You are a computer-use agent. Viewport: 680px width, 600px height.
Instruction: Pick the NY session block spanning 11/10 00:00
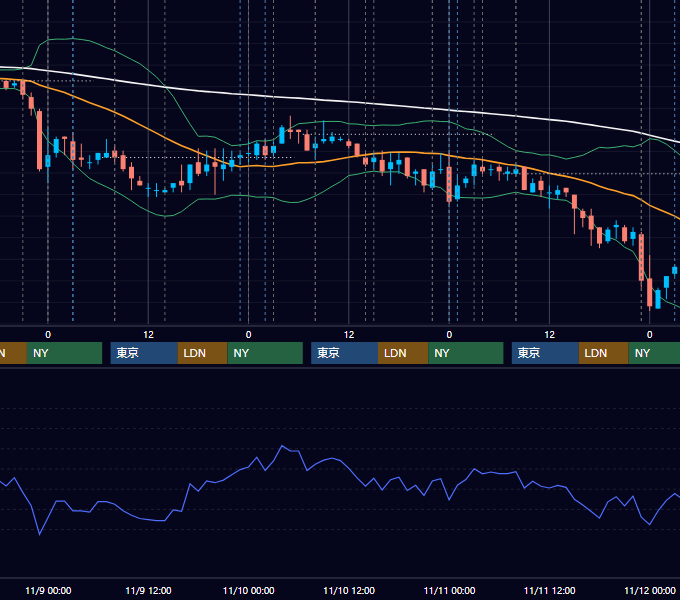coord(265,353)
